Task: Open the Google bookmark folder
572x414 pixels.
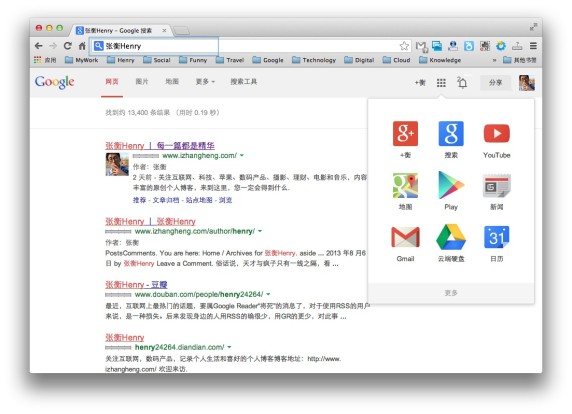Action: (268, 60)
